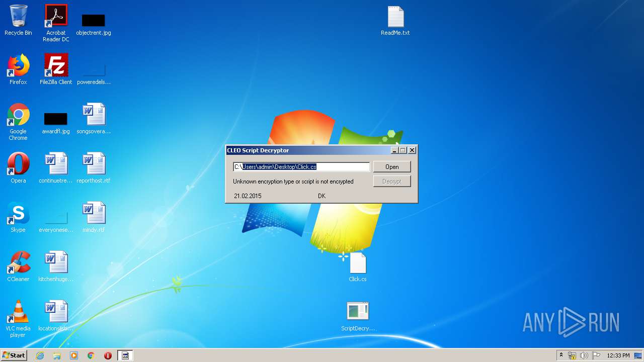
Task: Open Internet Explorer from taskbar
Action: (x=40, y=355)
